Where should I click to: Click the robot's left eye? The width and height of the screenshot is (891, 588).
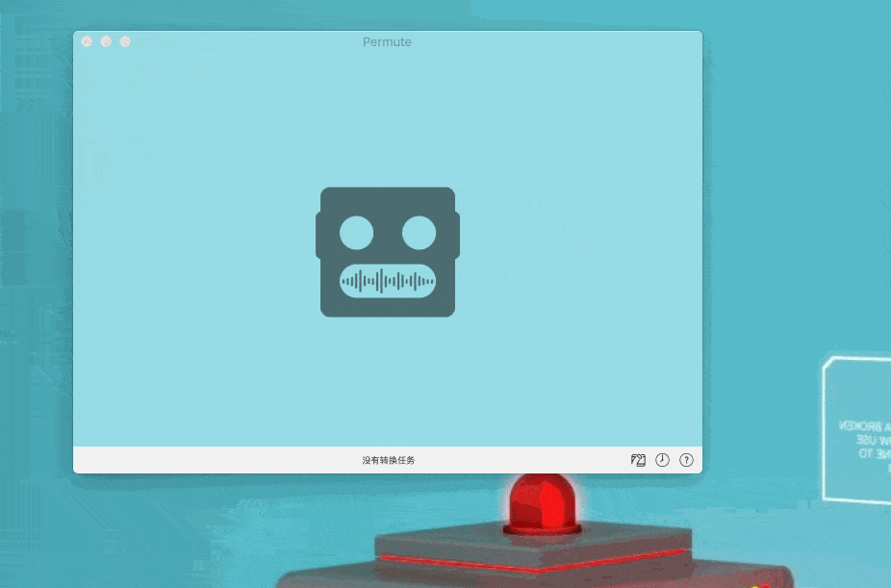(x=358, y=231)
